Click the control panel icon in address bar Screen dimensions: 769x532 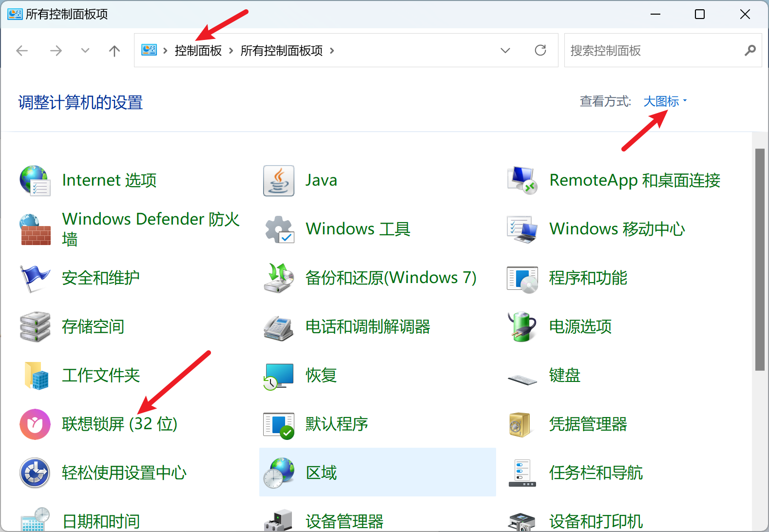149,50
